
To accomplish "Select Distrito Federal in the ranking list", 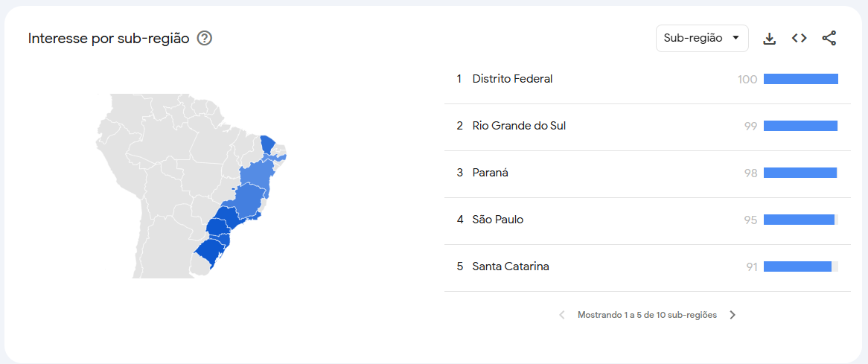I will pyautogui.click(x=512, y=79).
